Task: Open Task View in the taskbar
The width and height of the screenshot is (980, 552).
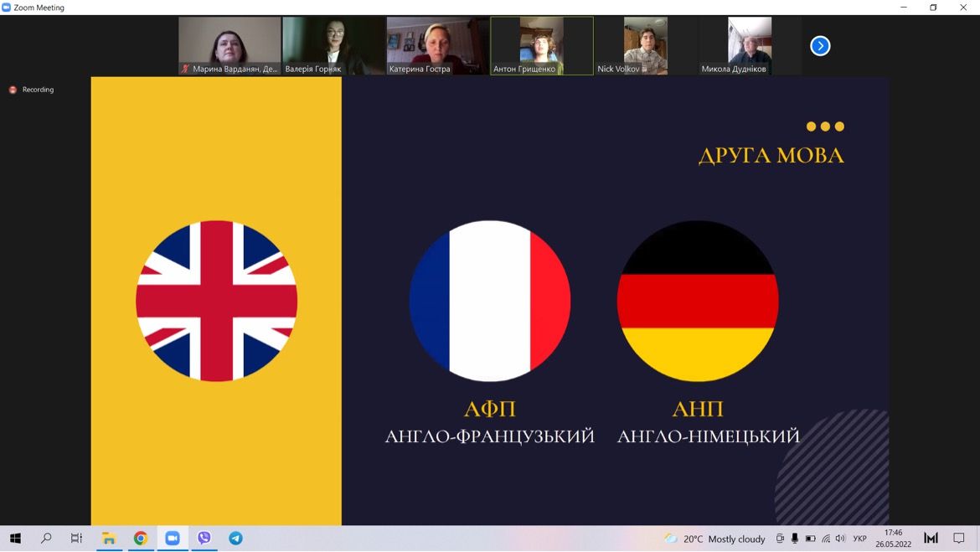Action: point(76,539)
